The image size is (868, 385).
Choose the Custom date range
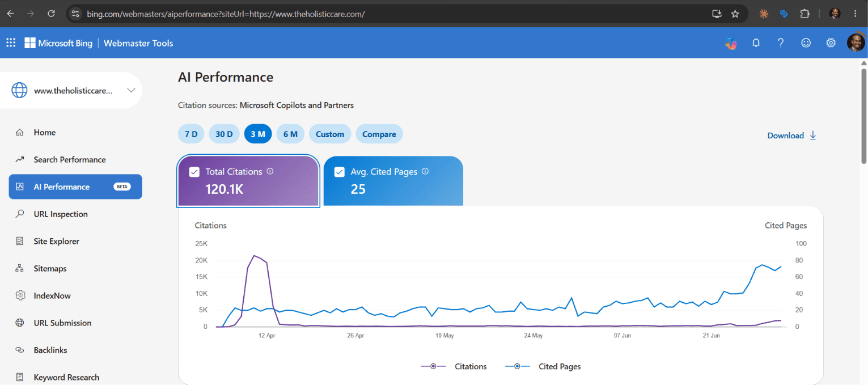pos(330,134)
